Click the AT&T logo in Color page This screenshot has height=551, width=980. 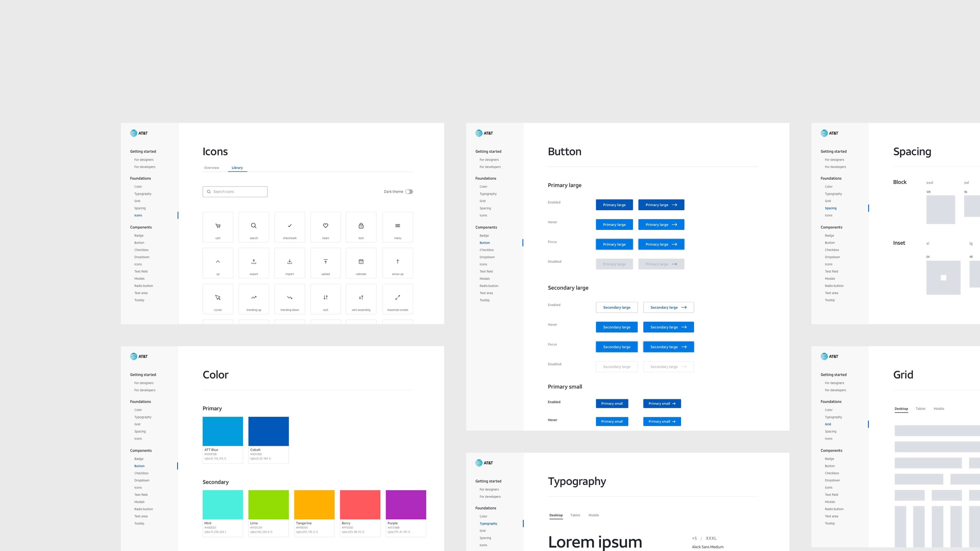click(139, 356)
